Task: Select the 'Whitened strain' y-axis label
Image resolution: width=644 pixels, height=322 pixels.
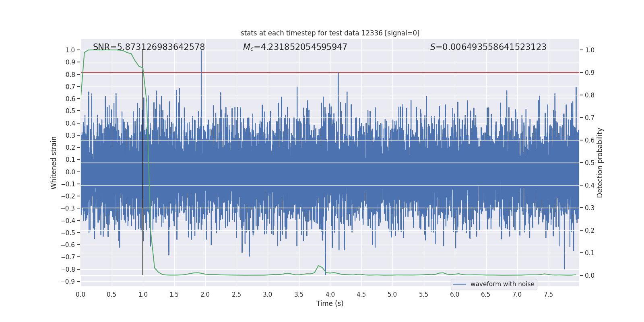Action: coord(54,163)
